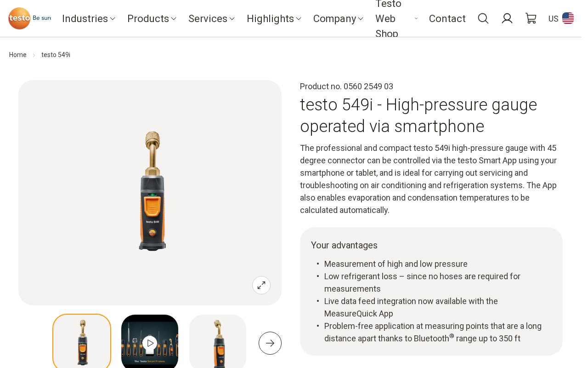This screenshot has height=368, width=588.
Task: Click the Home breadcrumb link
Action: 18,55
